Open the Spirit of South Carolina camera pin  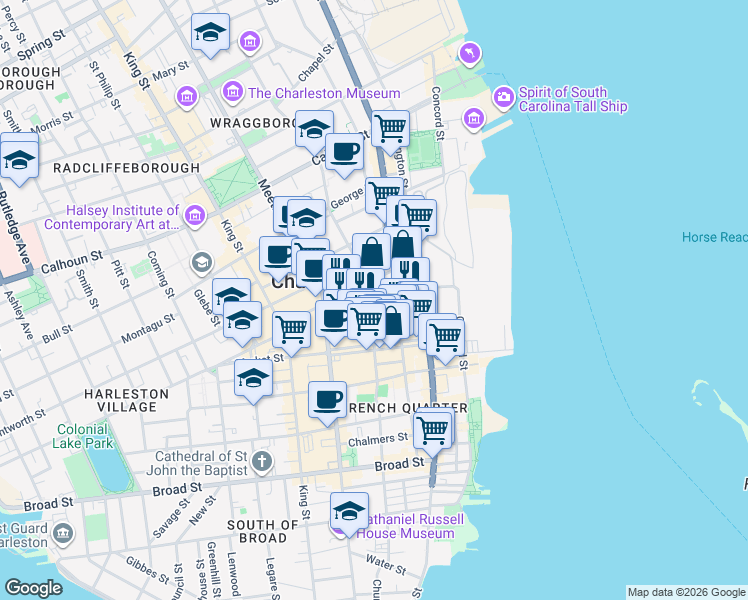(503, 97)
